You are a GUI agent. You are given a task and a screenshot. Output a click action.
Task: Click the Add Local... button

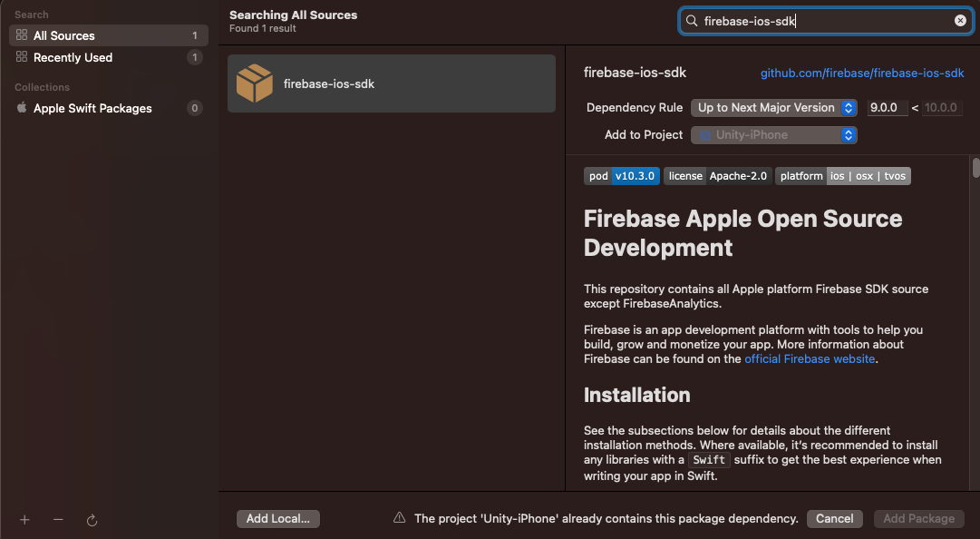click(x=277, y=518)
